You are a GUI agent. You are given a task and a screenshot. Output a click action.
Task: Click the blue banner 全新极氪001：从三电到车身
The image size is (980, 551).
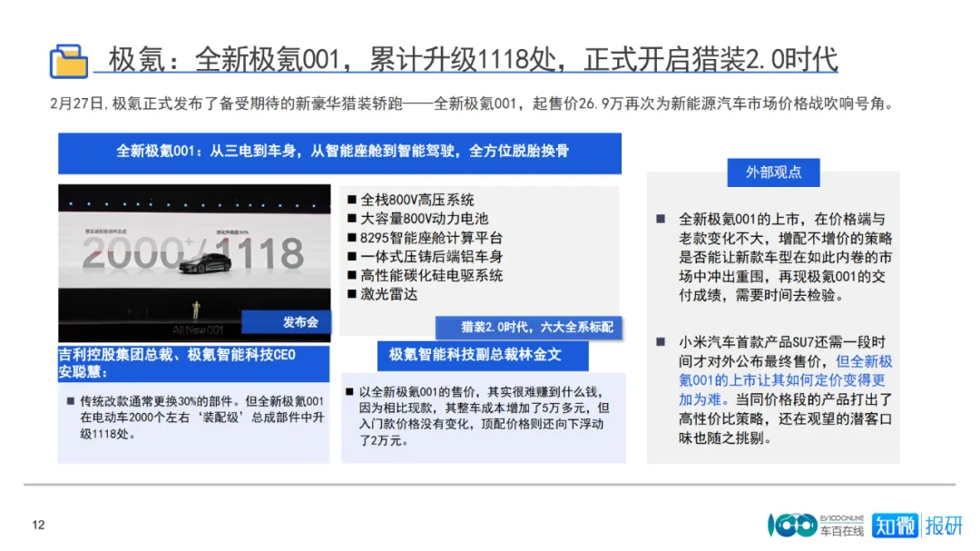pyautogui.click(x=340, y=153)
